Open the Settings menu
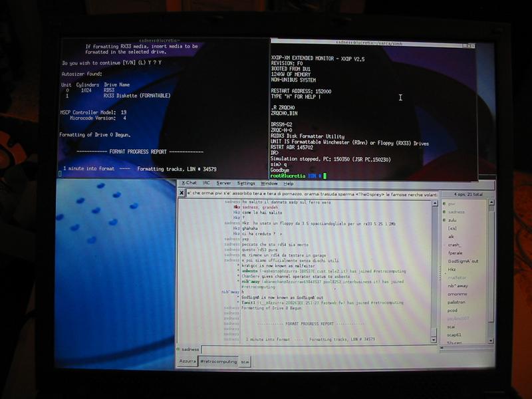 [246, 184]
